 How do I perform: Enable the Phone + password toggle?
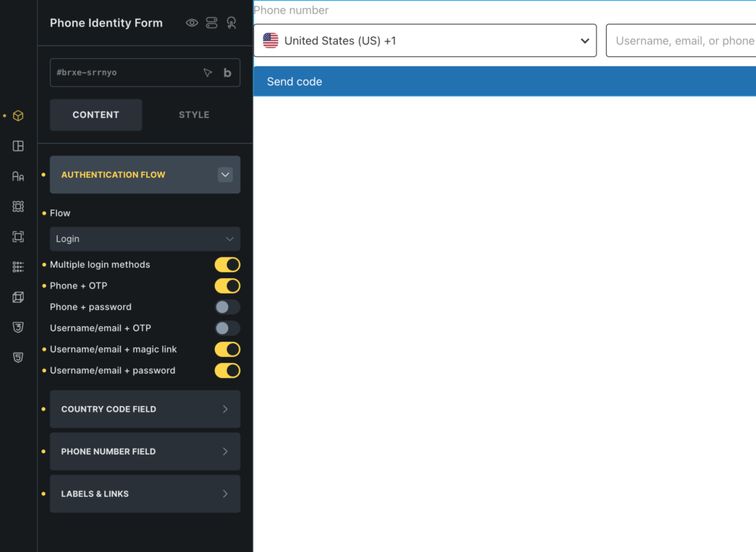(x=227, y=307)
